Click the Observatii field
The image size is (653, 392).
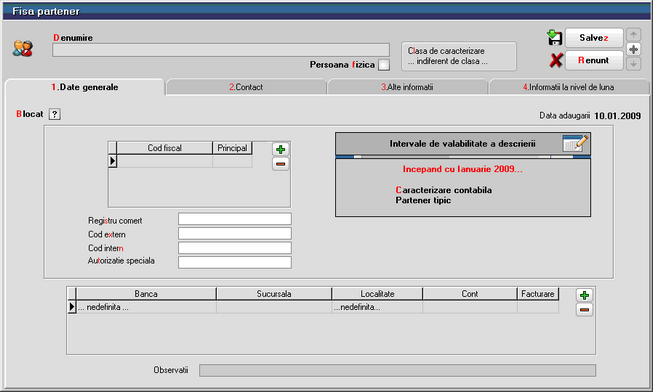pyautogui.click(x=397, y=370)
